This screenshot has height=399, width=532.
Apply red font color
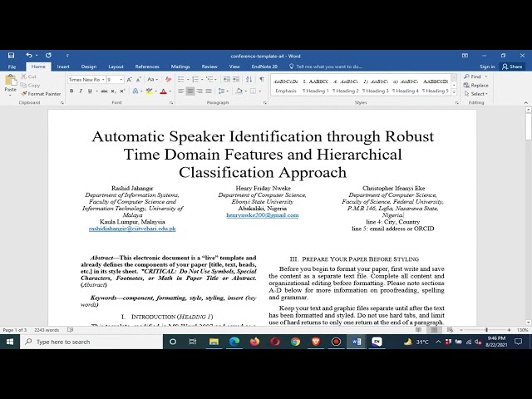pos(163,91)
